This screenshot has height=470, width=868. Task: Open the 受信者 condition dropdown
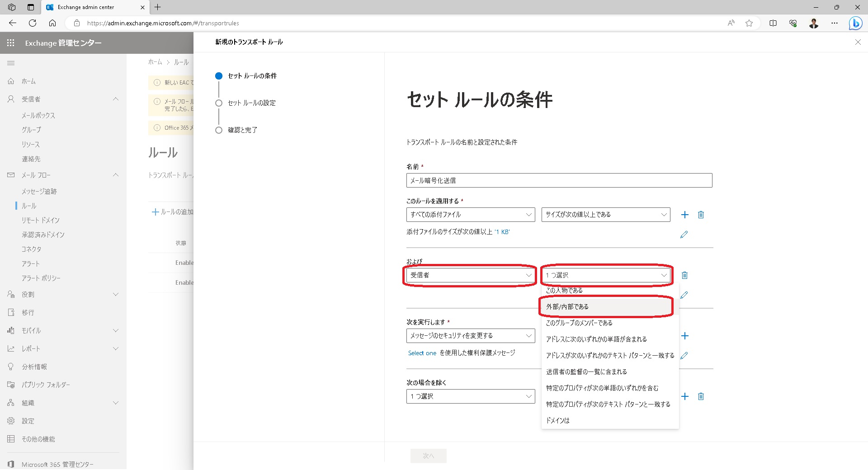click(x=469, y=275)
